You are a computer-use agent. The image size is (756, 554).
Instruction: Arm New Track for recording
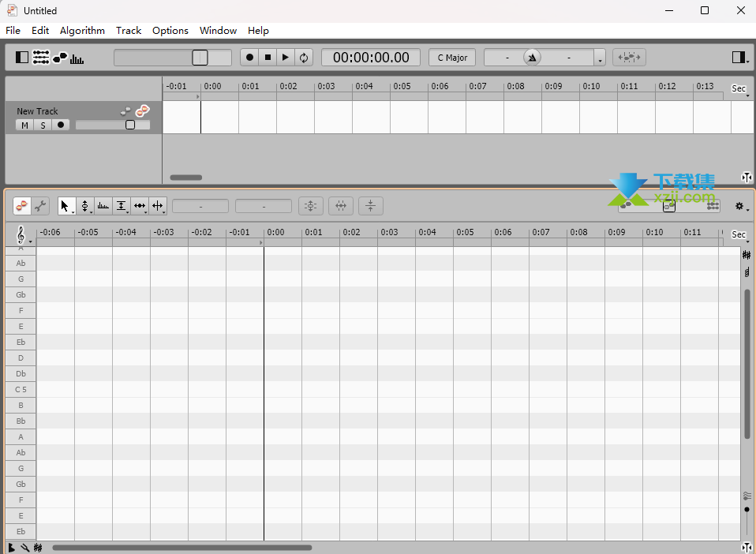(61, 125)
